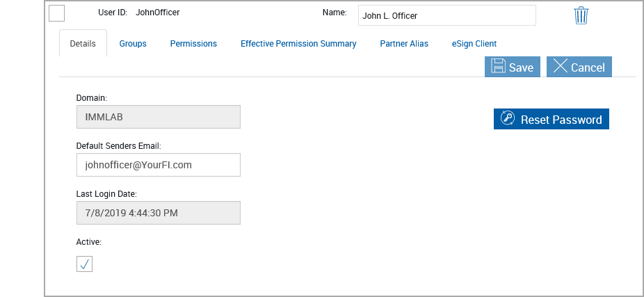This screenshot has width=644, height=297.
Task: Switch to the Details tab
Action: (83, 43)
